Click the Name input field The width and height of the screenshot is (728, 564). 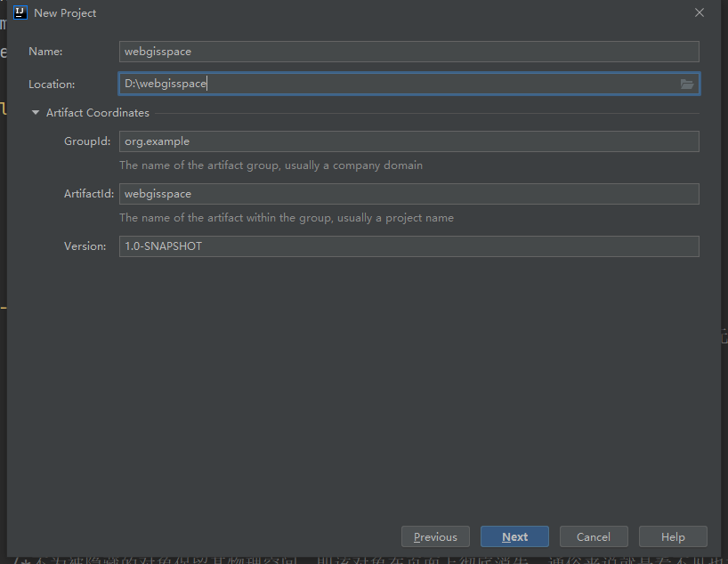pos(409,52)
